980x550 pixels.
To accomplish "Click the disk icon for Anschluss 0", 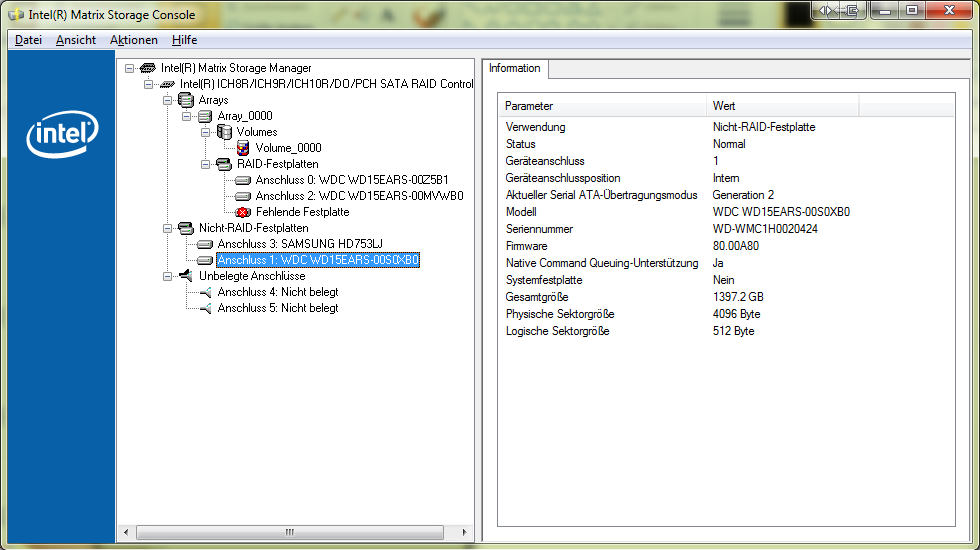I will coord(242,180).
